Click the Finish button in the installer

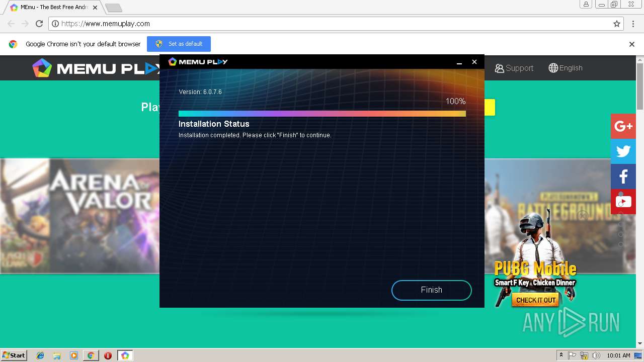click(x=431, y=290)
